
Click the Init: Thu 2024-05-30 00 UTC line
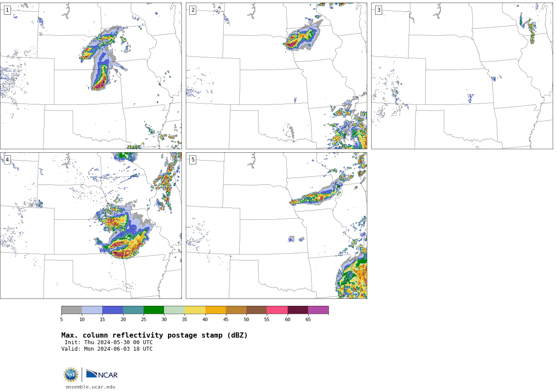(109, 342)
